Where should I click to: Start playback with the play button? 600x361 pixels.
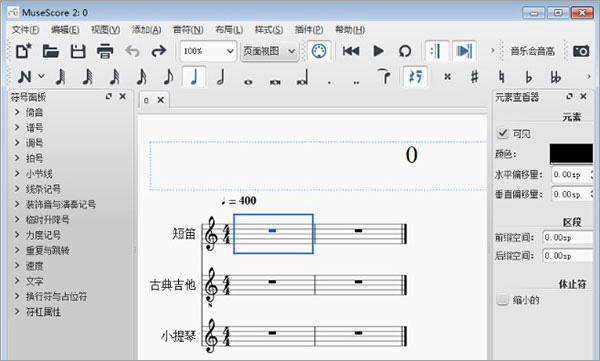378,51
